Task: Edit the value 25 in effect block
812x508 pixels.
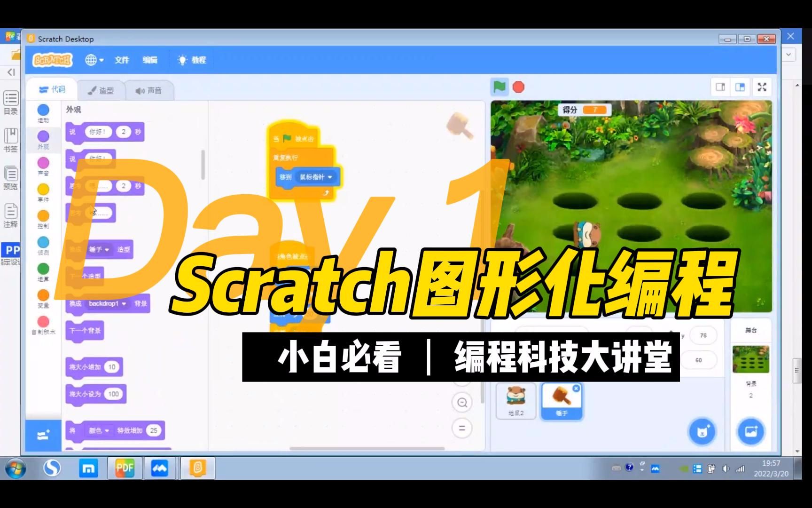Action: (153, 430)
